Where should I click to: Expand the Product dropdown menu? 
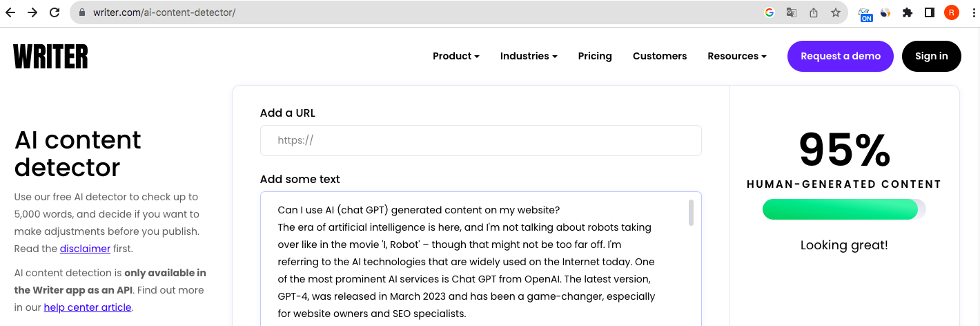click(455, 56)
